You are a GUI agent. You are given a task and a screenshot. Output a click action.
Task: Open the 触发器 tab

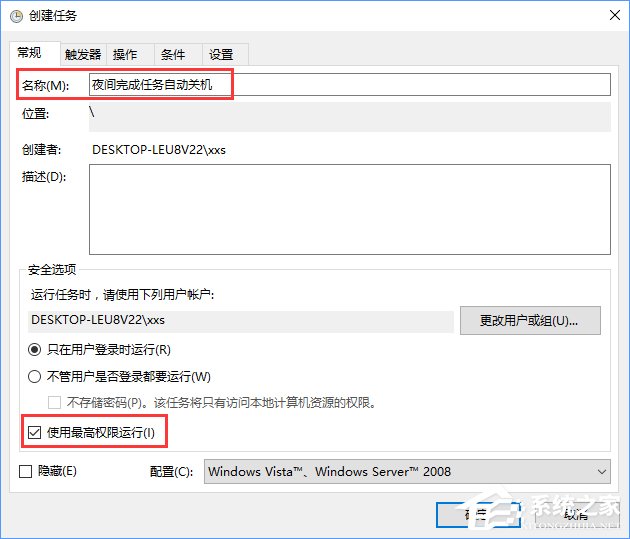(x=83, y=55)
